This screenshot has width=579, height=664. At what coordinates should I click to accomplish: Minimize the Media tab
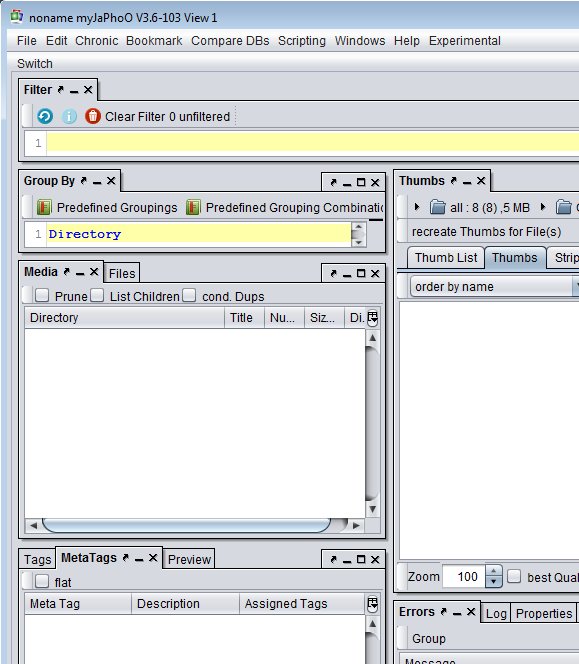(80, 273)
